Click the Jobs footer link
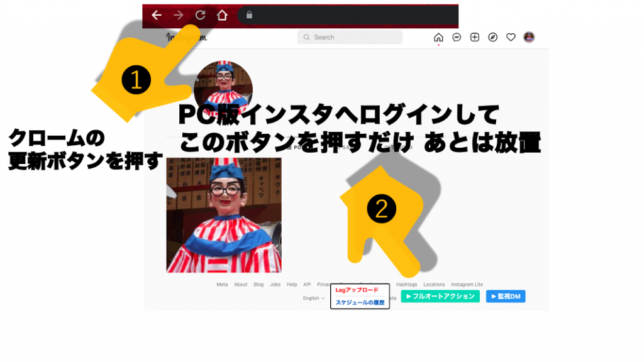644x362 pixels. pyautogui.click(x=275, y=285)
